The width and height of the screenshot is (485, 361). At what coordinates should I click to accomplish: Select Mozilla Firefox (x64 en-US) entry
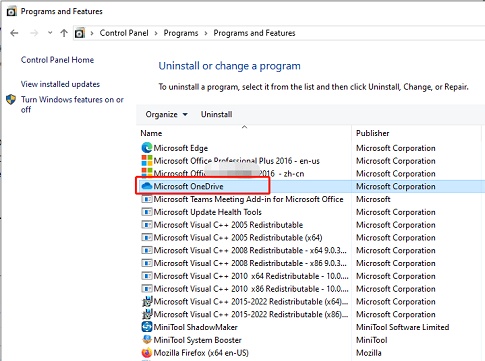(201, 353)
